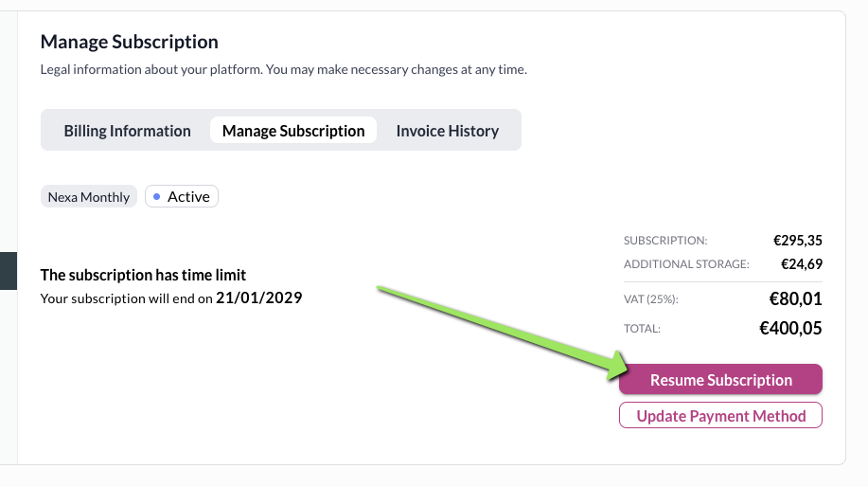The image size is (868, 487).
Task: Click the €295,35 subscription amount
Action: (x=797, y=241)
